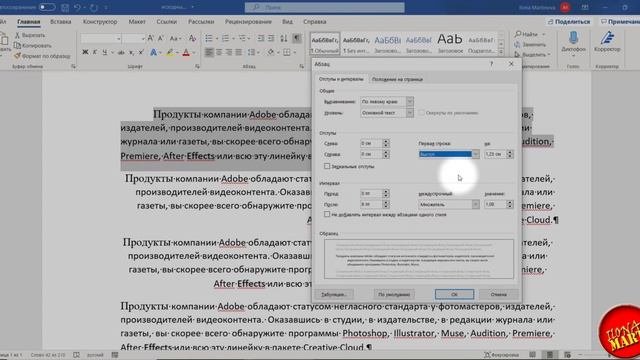Open the Макет ribbon tab

pyautogui.click(x=137, y=22)
